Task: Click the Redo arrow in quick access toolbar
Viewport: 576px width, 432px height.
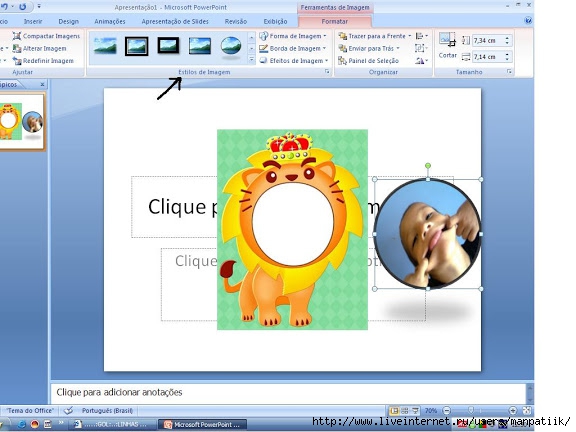Action: (x=22, y=7)
